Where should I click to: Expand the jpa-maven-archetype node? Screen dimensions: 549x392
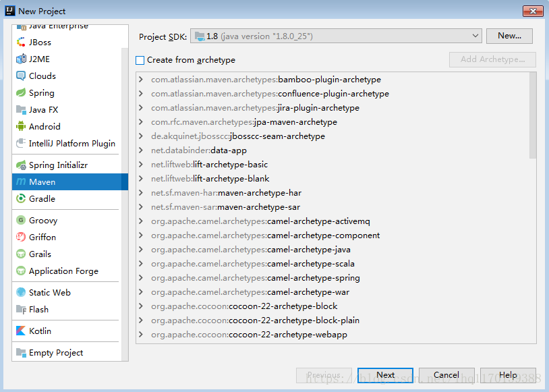click(x=141, y=121)
